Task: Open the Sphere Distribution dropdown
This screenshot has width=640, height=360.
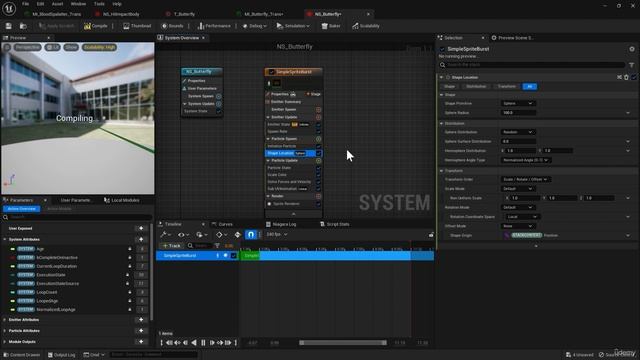Action: click(518, 132)
